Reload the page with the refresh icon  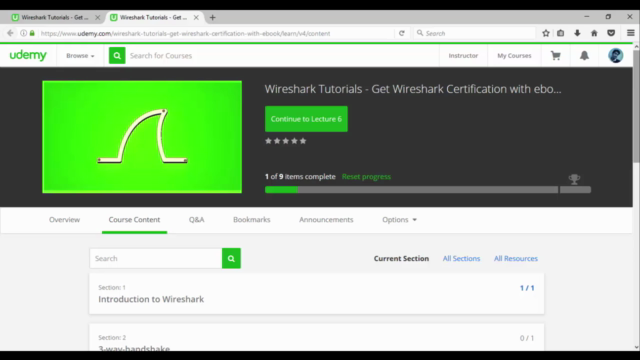click(402, 33)
